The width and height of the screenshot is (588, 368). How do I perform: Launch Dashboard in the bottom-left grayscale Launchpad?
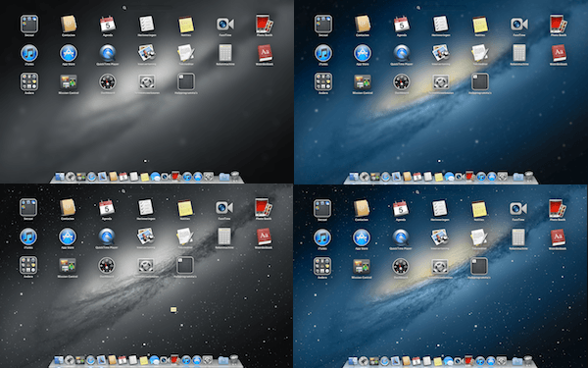point(107,266)
